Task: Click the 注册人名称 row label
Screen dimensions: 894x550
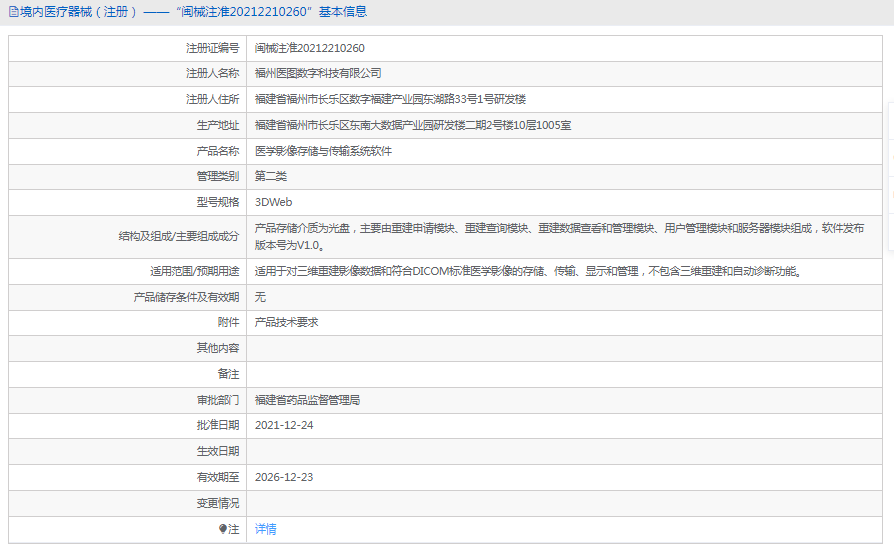Action: point(213,74)
